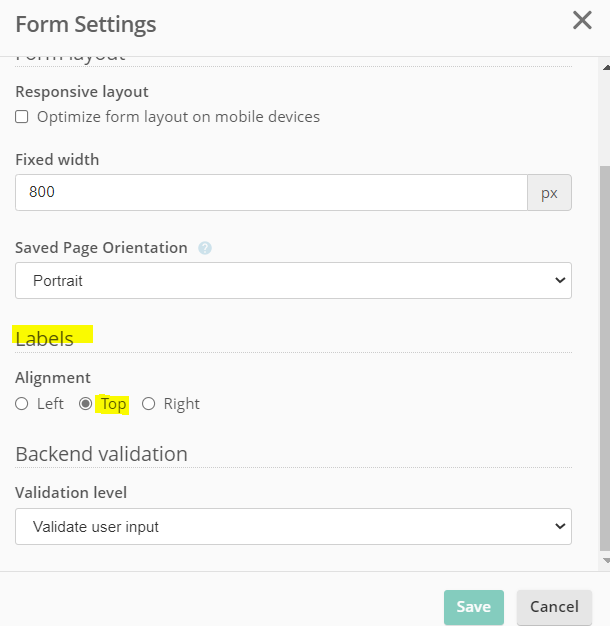
Task: Open the Saved Page Orientation dropdown
Action: tap(292, 281)
